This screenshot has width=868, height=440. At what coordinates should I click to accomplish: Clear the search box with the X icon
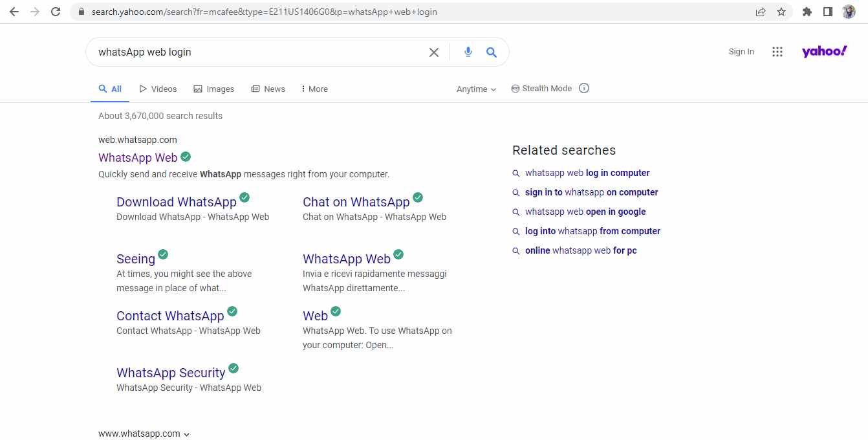[x=434, y=52]
